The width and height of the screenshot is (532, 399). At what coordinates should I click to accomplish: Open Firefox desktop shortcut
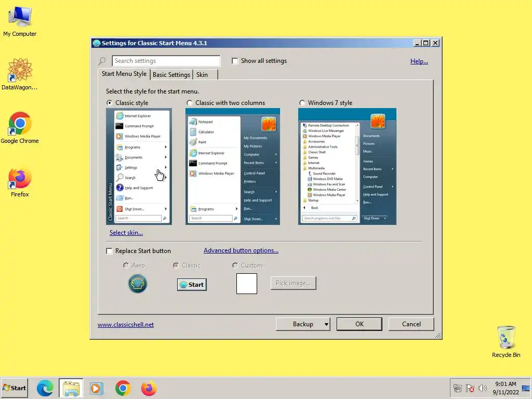[x=20, y=182]
